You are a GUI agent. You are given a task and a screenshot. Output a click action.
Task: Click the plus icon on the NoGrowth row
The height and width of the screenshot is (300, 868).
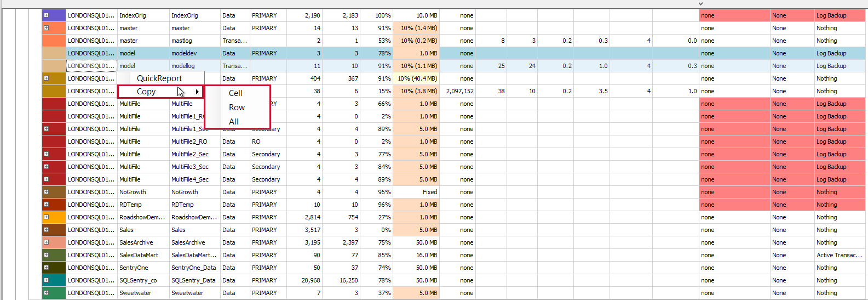click(46, 192)
